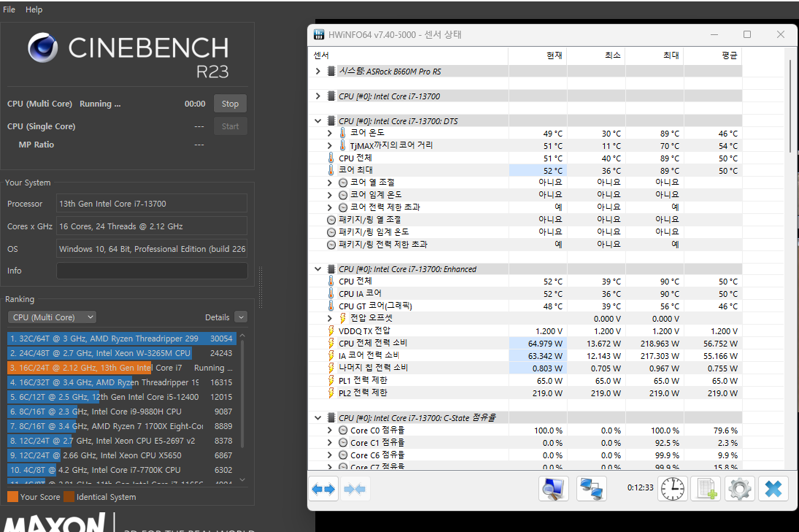
Task: Select ranking entry AMD Ryzen 7 1700X
Action: point(121,426)
